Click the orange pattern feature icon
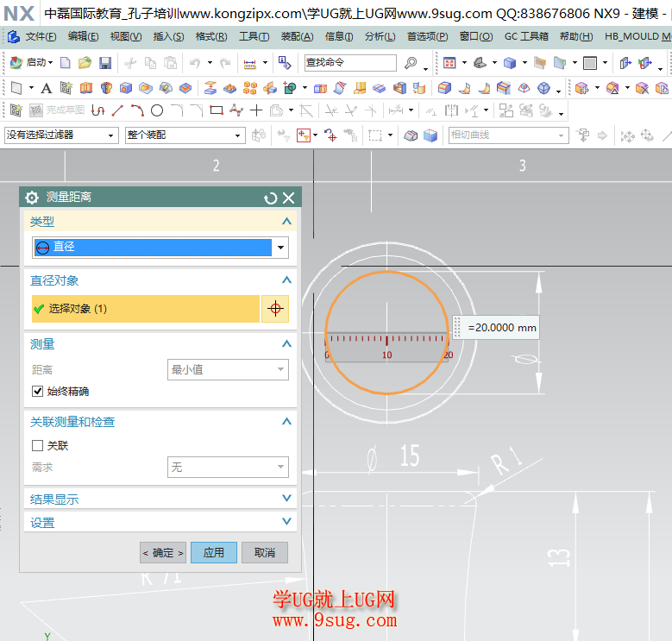This screenshot has width=672, height=641. tap(250, 88)
